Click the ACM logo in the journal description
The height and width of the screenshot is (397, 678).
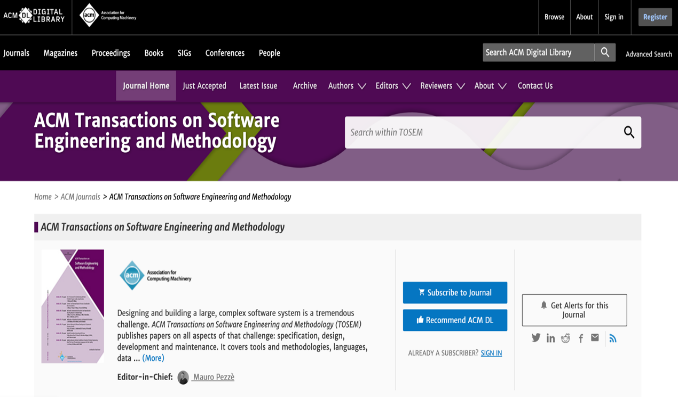pyautogui.click(x=156, y=275)
